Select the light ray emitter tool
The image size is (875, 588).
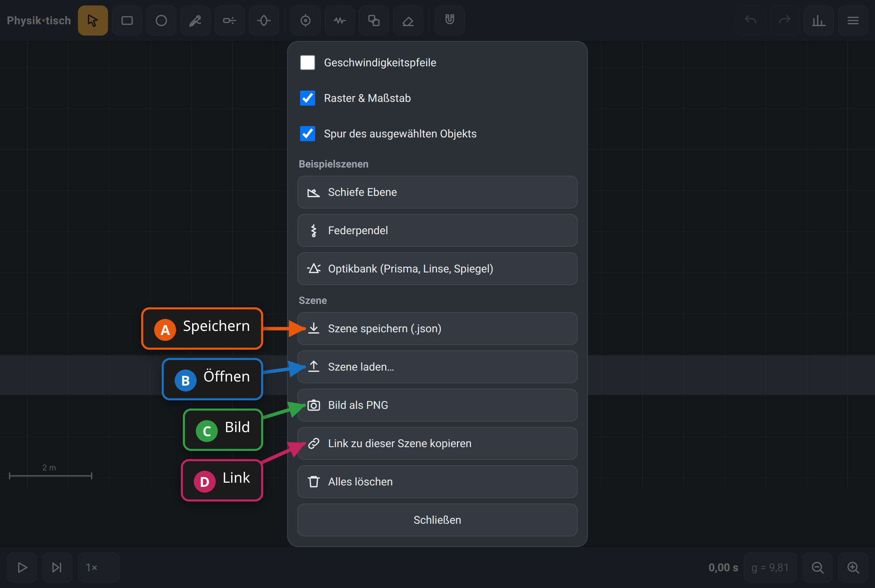coord(229,21)
